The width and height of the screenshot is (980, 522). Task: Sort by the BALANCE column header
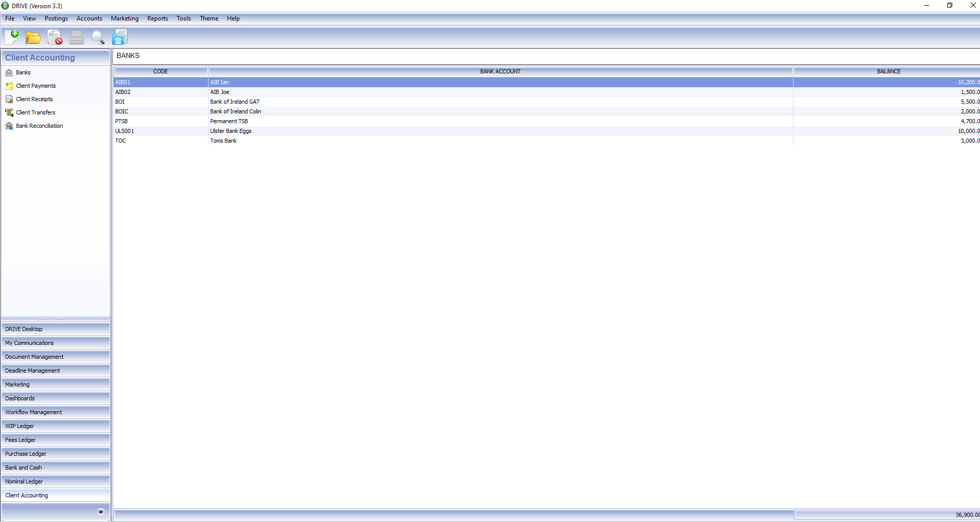tap(887, 71)
